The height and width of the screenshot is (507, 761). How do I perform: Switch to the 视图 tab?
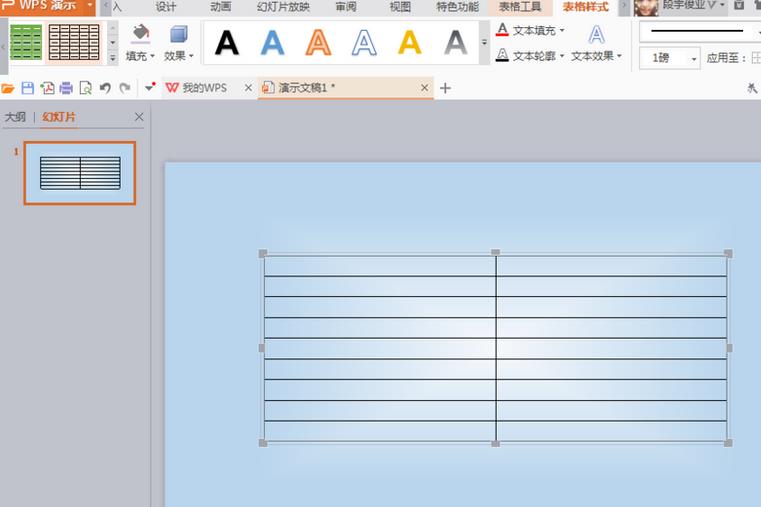[x=400, y=7]
